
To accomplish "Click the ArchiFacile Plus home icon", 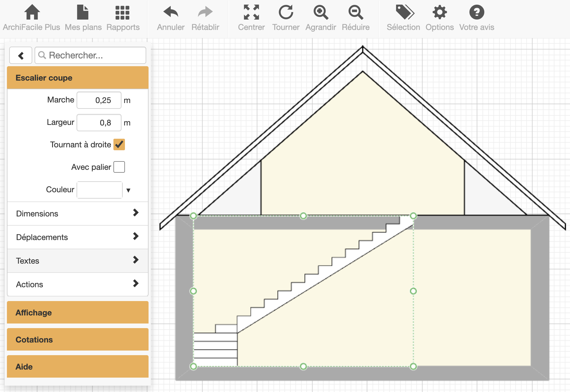I will tap(32, 13).
